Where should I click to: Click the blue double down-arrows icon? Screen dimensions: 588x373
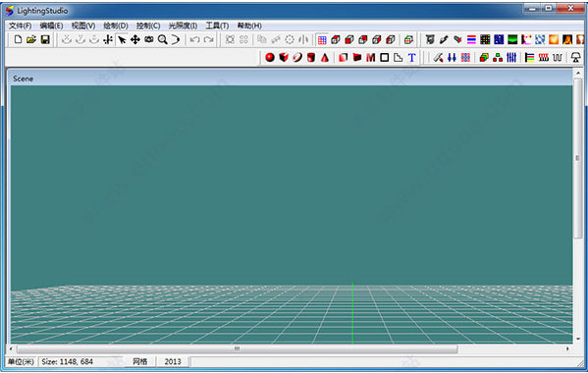452,57
